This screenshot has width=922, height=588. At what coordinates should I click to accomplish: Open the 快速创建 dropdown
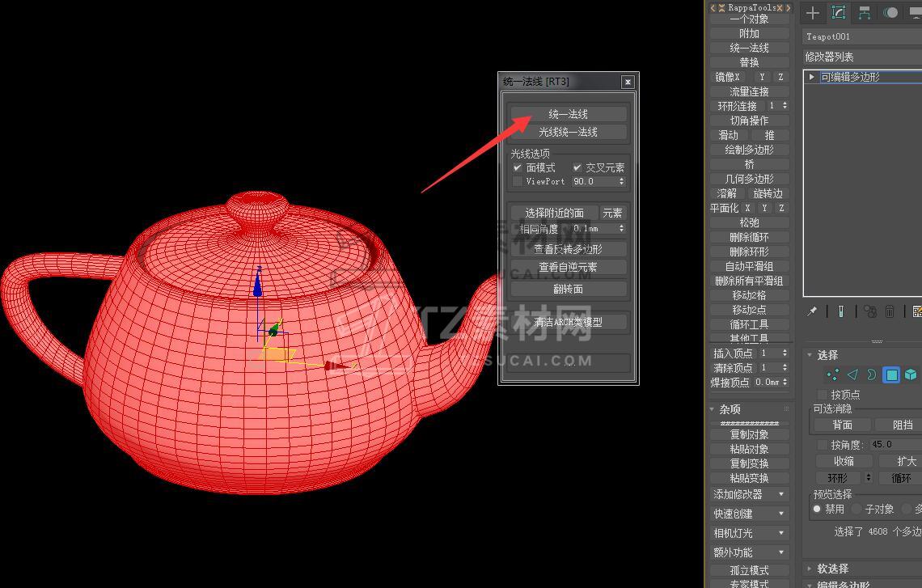(x=749, y=514)
